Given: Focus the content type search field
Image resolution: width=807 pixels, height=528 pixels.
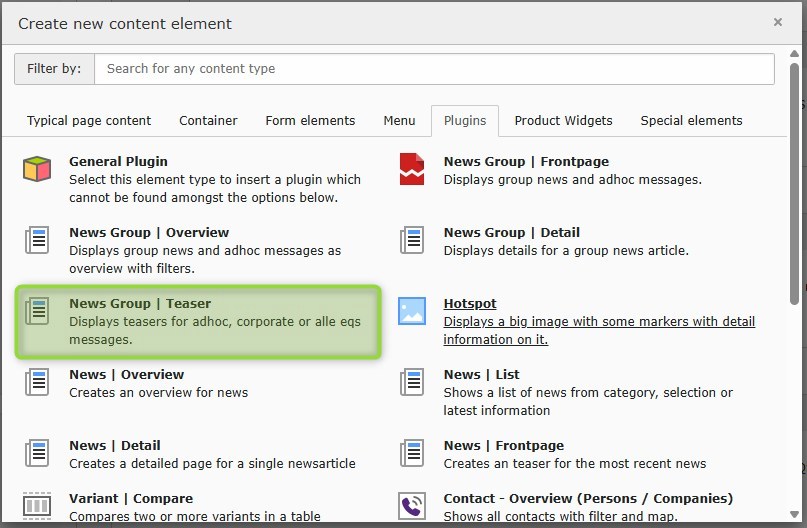Looking at the screenshot, I should 434,69.
